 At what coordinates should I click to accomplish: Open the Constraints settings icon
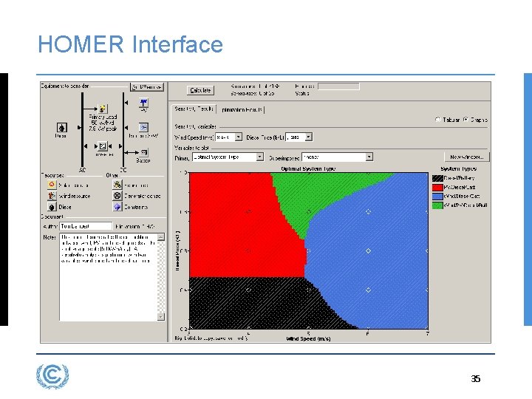117,207
